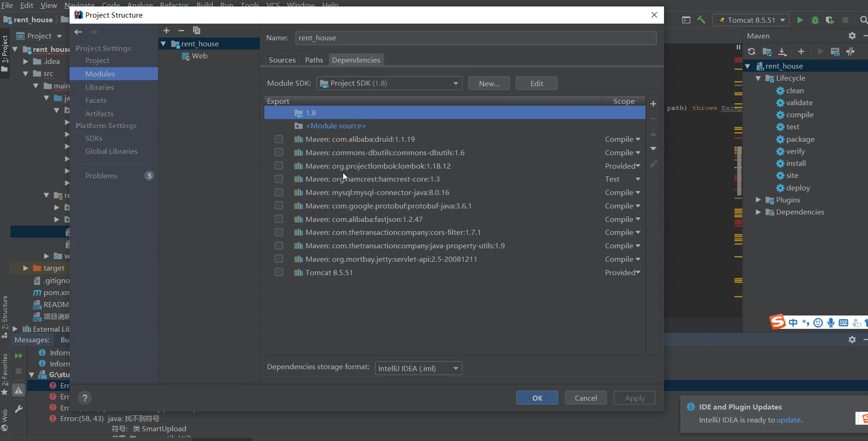
Task: Open dependencies storage format dropdown
Action: pyautogui.click(x=418, y=368)
